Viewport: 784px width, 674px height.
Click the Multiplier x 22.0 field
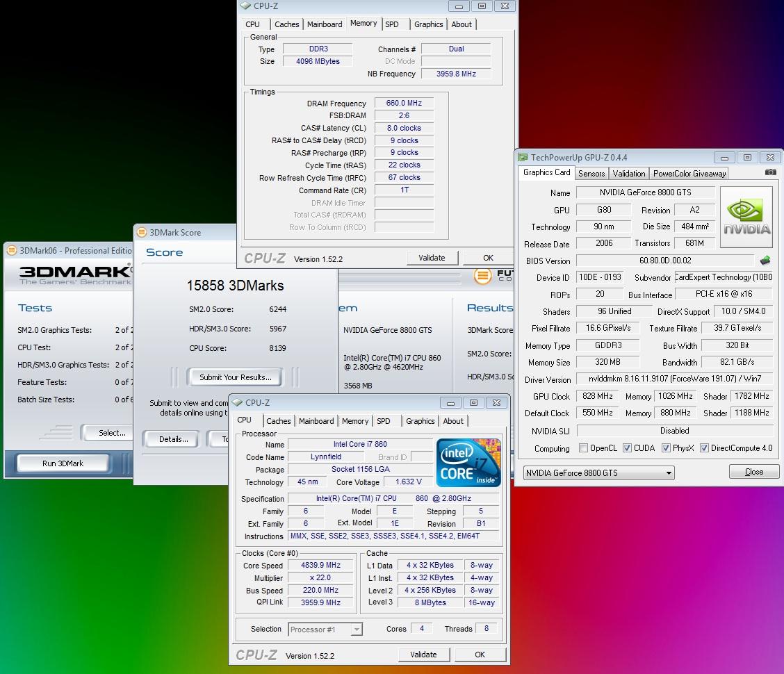click(x=320, y=578)
